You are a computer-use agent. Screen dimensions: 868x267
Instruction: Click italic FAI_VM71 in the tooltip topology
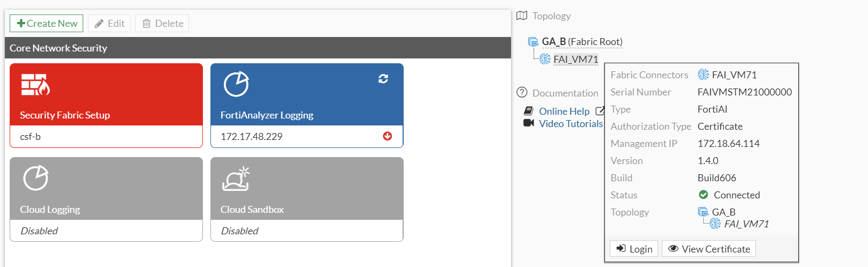(746, 224)
